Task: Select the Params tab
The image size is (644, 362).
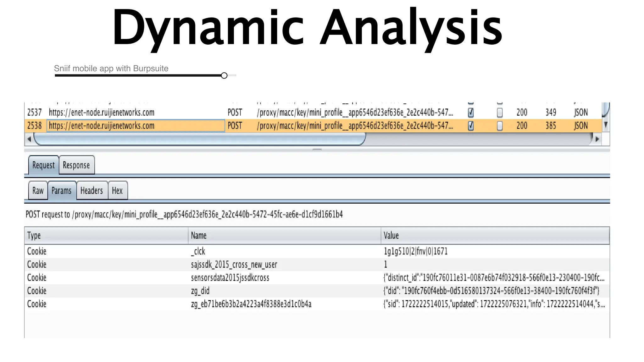Action: (x=62, y=190)
